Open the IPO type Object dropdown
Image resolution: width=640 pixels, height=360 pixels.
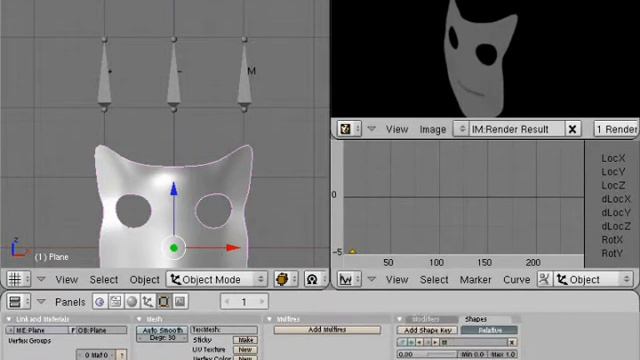(x=593, y=279)
